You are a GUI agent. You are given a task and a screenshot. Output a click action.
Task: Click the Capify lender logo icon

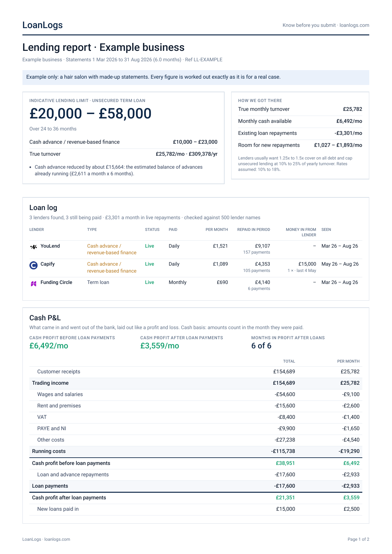[33, 265]
